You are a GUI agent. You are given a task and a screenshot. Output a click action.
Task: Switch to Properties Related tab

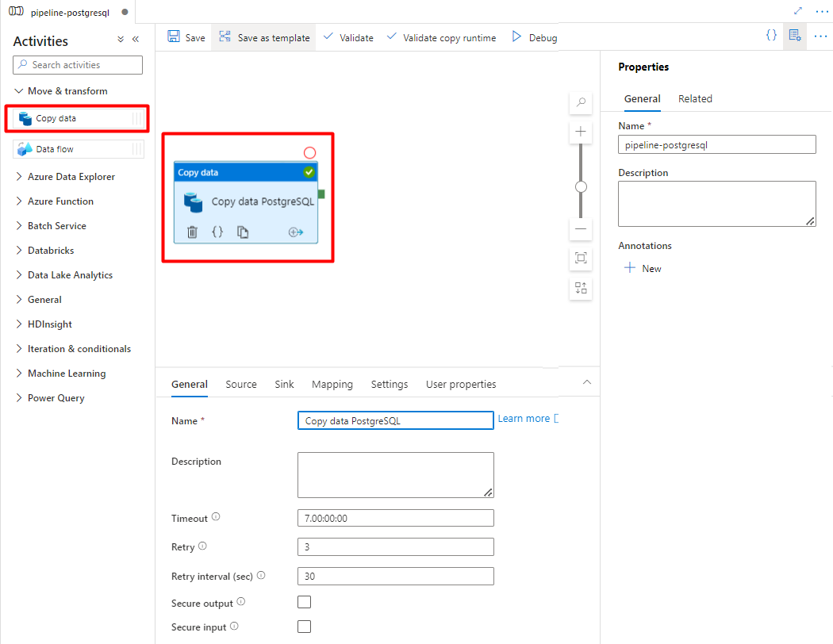tap(695, 99)
